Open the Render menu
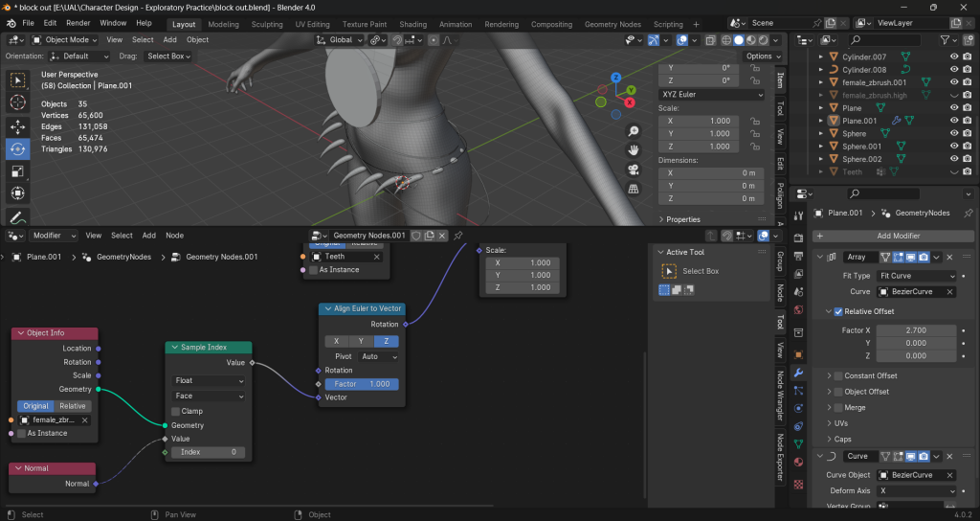Screen dimensions: 980x521 (78, 23)
